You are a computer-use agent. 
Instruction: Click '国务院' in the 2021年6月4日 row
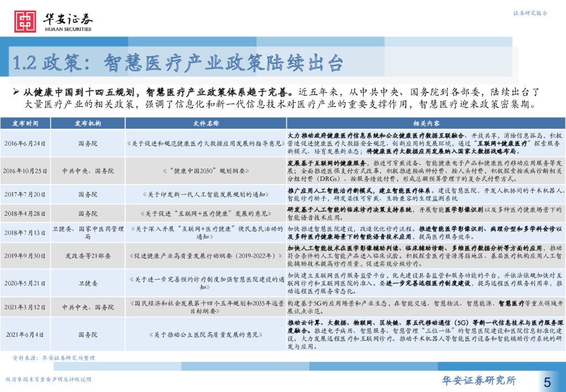[88, 335]
